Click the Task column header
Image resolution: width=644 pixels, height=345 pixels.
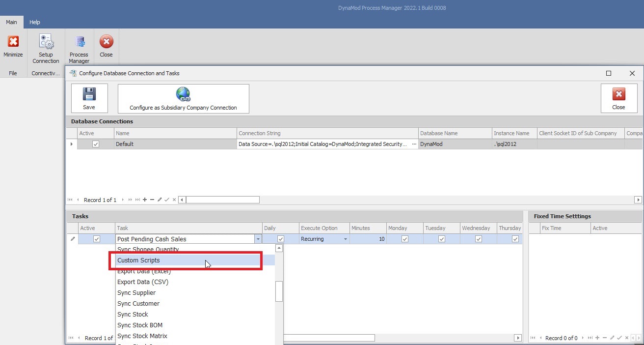[188, 228]
